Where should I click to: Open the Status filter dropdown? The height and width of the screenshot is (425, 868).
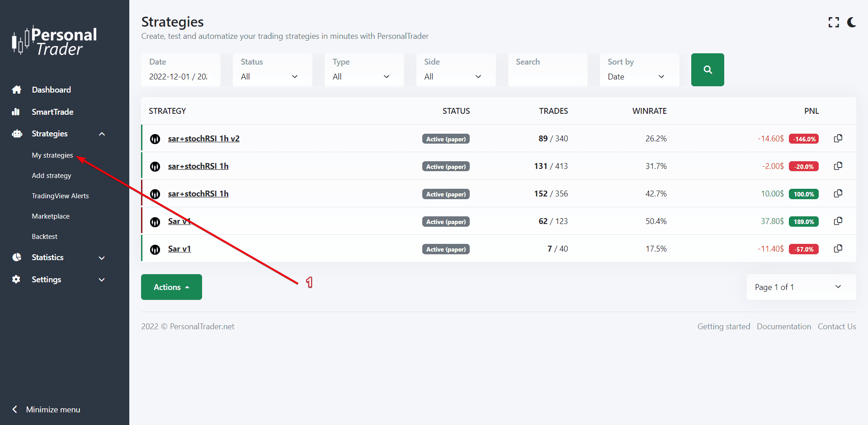tap(272, 76)
